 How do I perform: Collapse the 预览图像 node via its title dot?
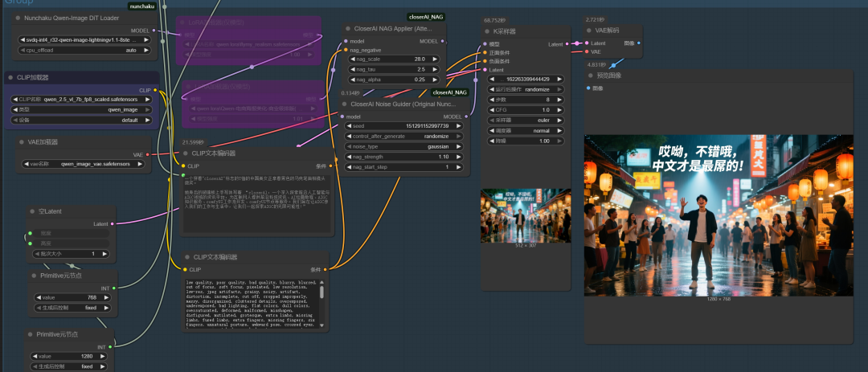[x=590, y=76]
